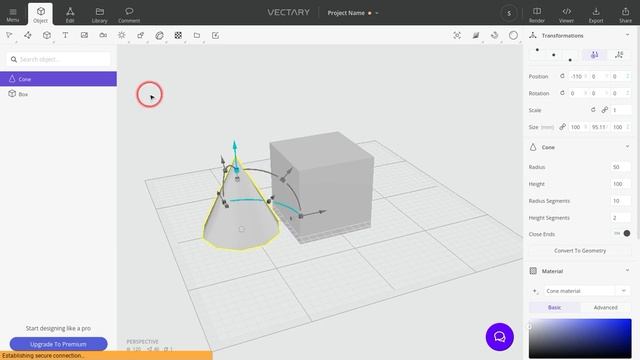
Task: Pick a color in the blue gradient
Action: coord(580,338)
